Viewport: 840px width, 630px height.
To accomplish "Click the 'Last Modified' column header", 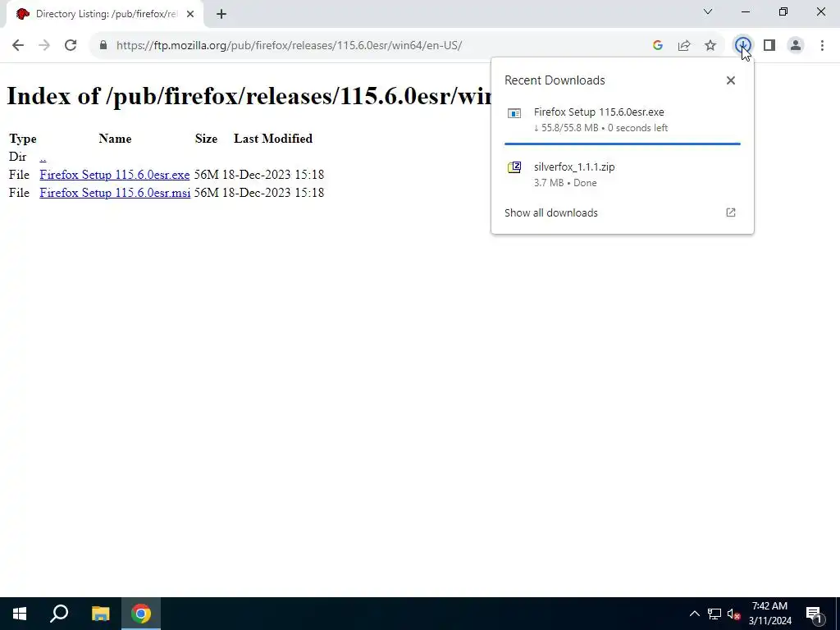I will click(272, 139).
